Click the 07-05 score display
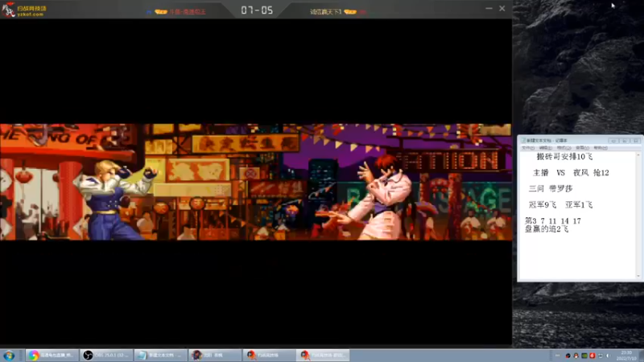Viewport: 644px width, 362px height. pos(257,10)
